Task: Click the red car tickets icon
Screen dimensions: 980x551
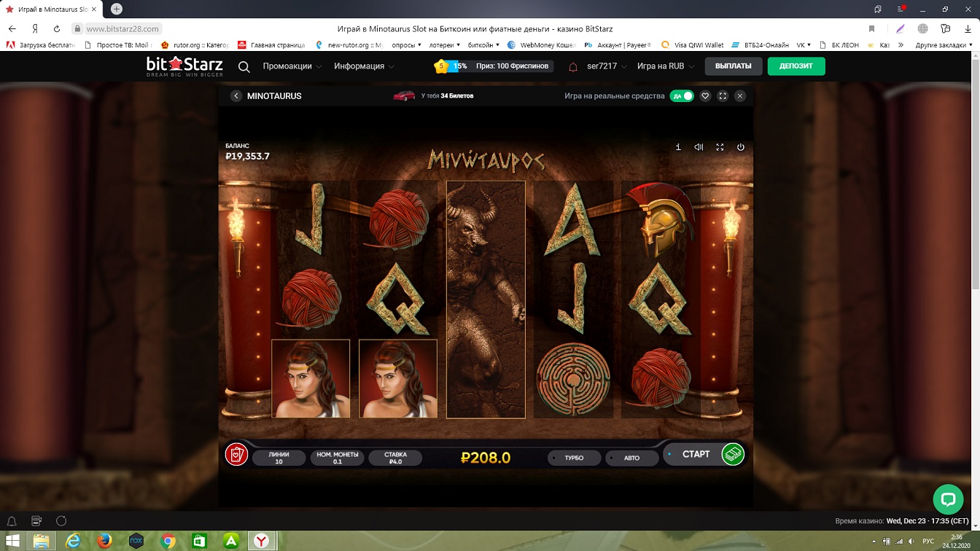Action: [x=404, y=95]
